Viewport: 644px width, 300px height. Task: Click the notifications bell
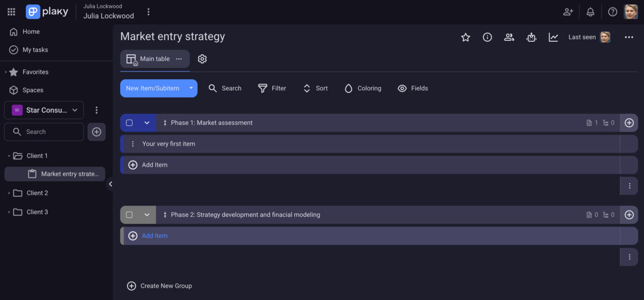[x=590, y=12]
